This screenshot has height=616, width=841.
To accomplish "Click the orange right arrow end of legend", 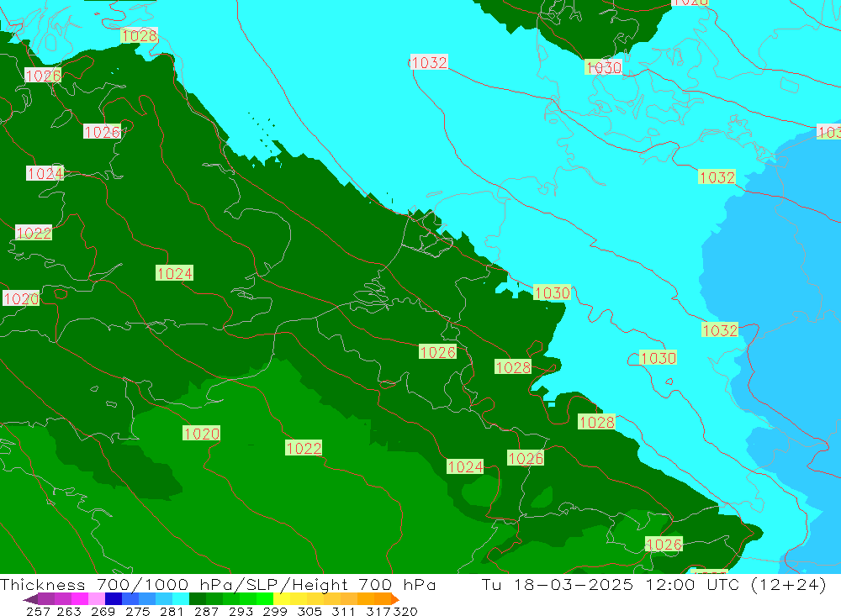I will (x=395, y=599).
